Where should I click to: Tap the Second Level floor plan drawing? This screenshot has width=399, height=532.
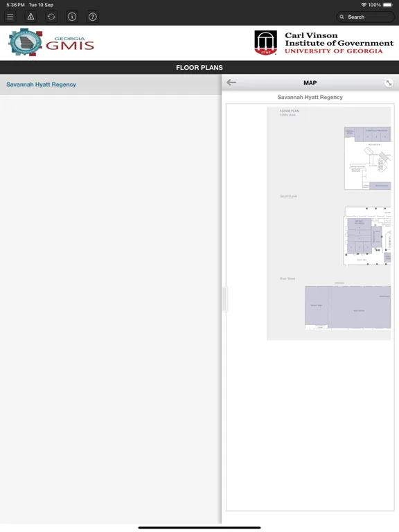(367, 236)
